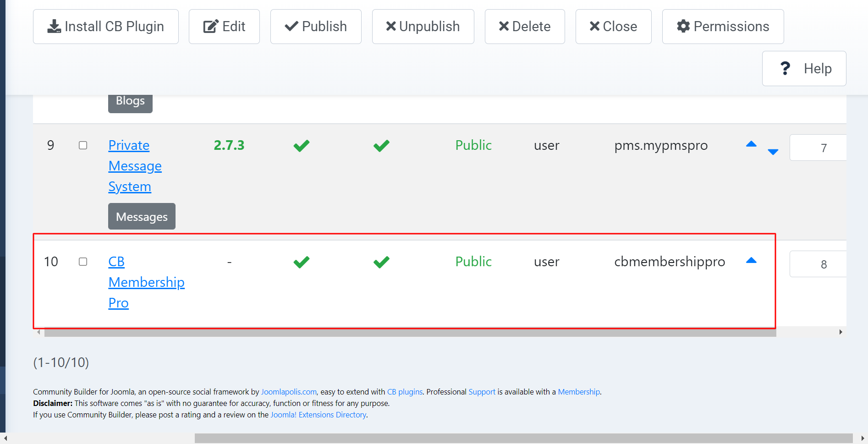Click the table's horizontal scrollbar track

[410, 332]
